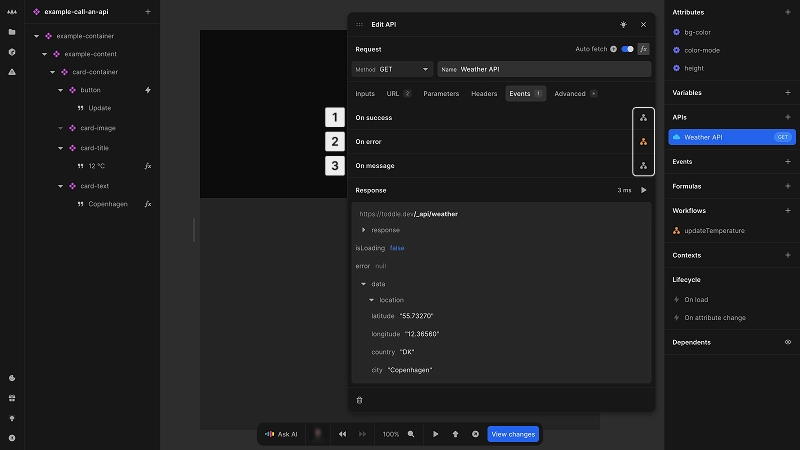Screen dimensions: 800x450
Task: Click the preview play icon in bottom toolbar
Action: (x=436, y=434)
